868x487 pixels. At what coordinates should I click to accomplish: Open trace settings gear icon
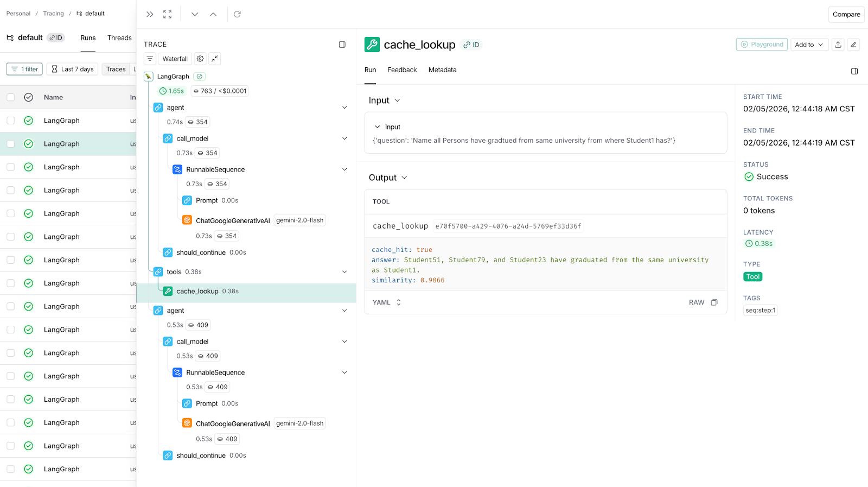pos(200,59)
